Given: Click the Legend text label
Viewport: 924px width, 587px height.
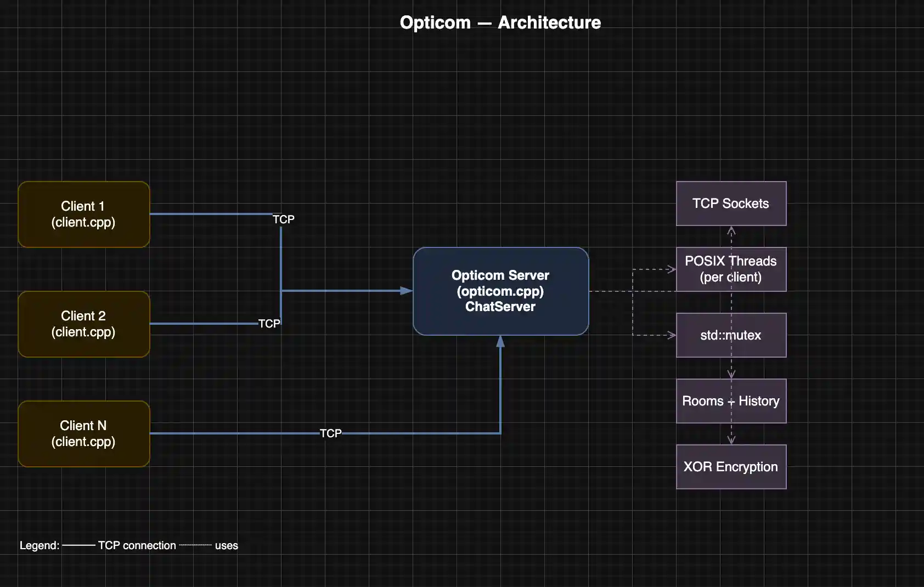Looking at the screenshot, I should pos(40,545).
